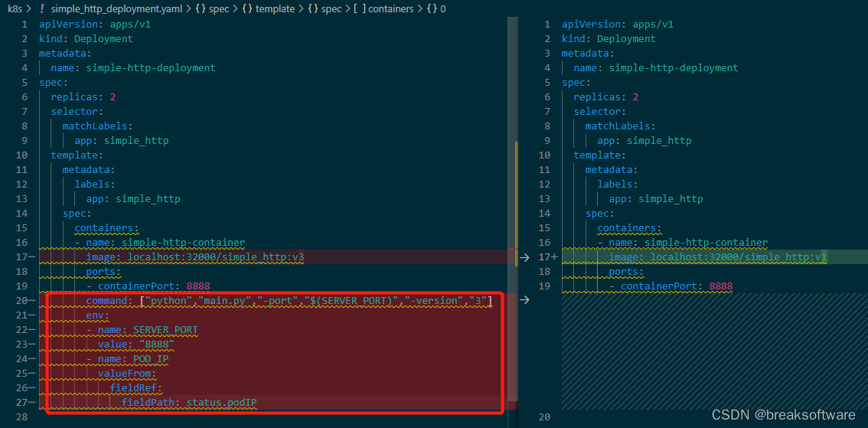
Task: Click line number 28 in left gutter
Action: tap(21, 417)
